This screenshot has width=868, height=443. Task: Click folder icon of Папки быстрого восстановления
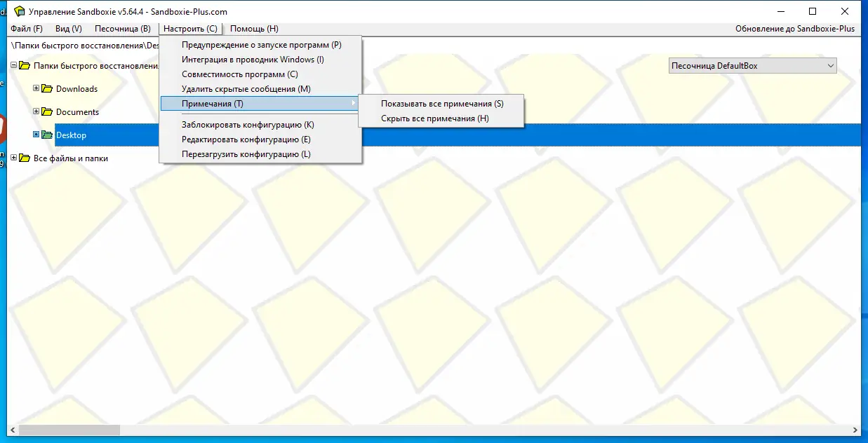click(x=25, y=66)
